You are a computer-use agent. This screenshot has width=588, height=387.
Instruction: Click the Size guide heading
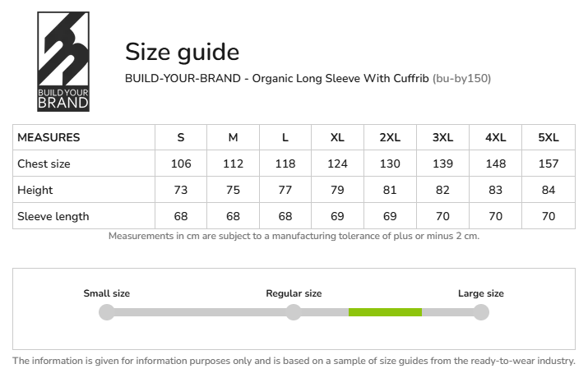tap(182, 52)
